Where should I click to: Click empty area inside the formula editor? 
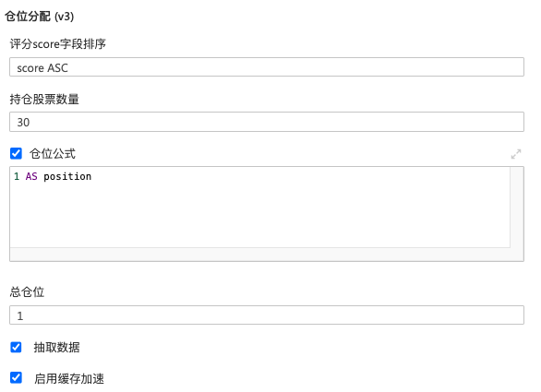(x=260, y=217)
